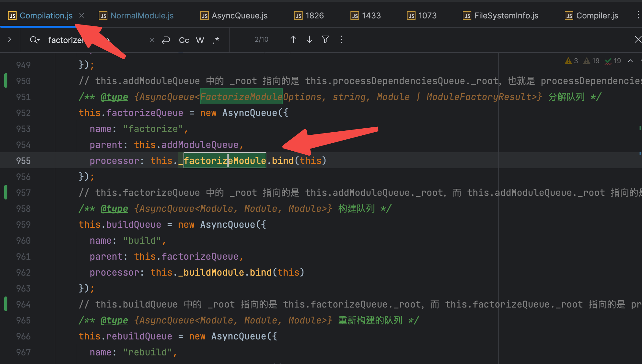Toggle match case (Cc) option

(x=184, y=40)
